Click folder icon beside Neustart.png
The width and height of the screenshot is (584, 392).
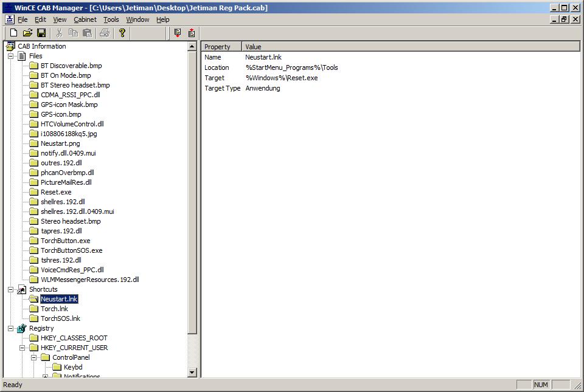(x=34, y=143)
